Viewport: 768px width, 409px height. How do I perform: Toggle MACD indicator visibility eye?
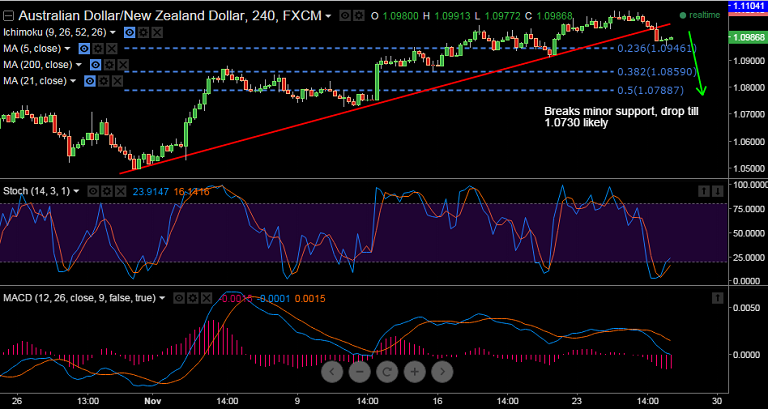coord(179,298)
